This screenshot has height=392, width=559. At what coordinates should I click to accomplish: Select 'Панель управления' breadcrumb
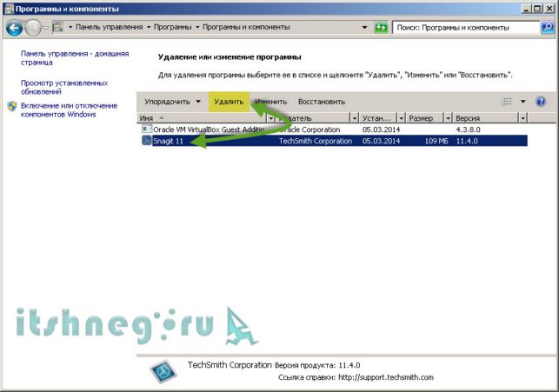click(x=109, y=27)
